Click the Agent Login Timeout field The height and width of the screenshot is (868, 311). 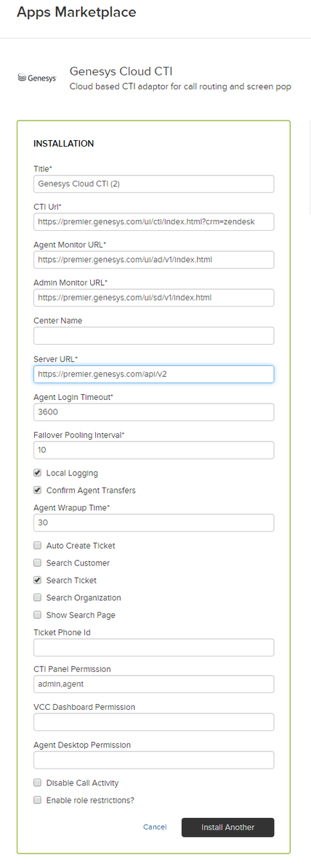(x=153, y=412)
